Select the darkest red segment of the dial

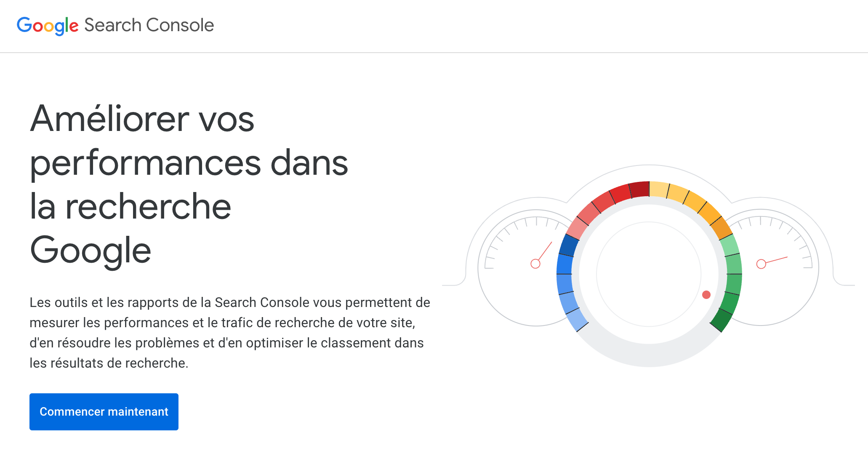tap(639, 189)
